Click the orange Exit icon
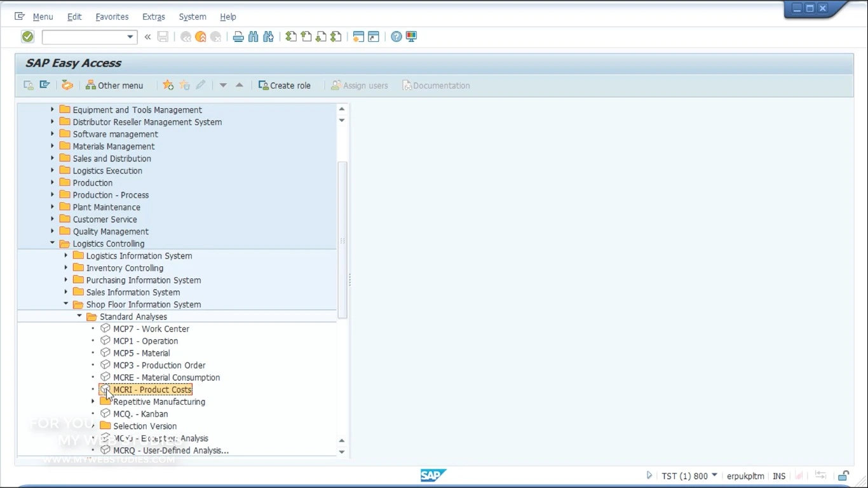 pos(201,37)
